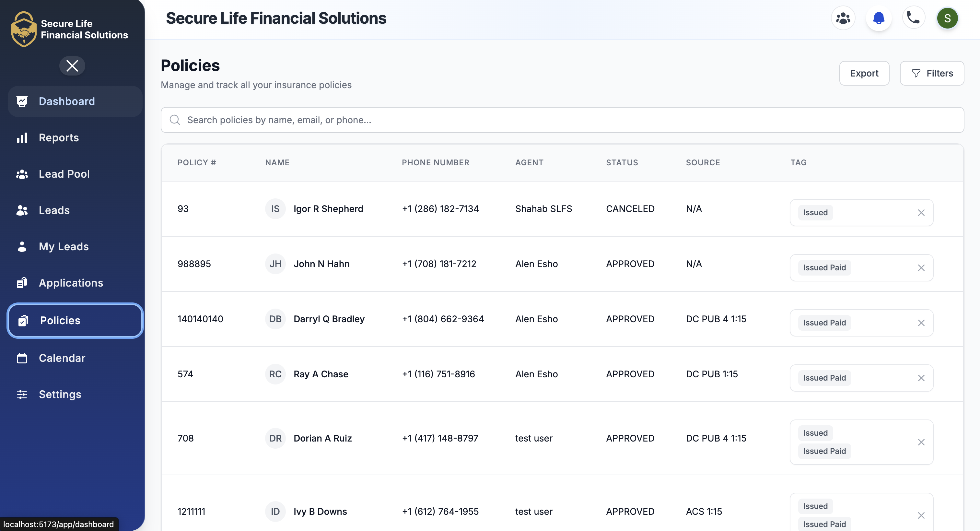Open the tag selector for policy 93
The height and width of the screenshot is (531, 980).
861,213
